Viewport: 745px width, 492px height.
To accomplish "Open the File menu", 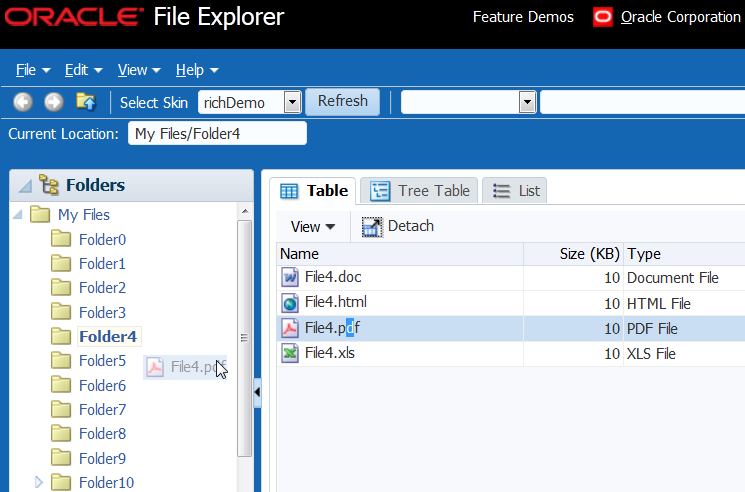I will pos(33,70).
